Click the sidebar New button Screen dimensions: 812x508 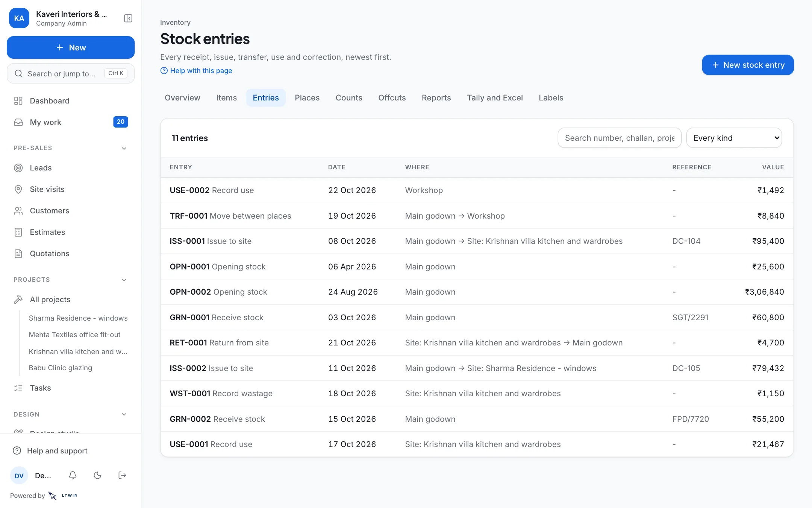click(71, 47)
